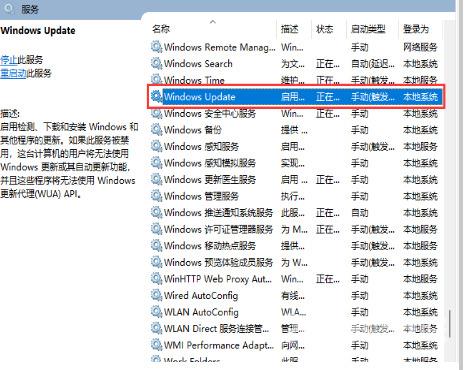
Task: Click the gear icon beside Windows 感知模拟服务
Action: (156, 163)
